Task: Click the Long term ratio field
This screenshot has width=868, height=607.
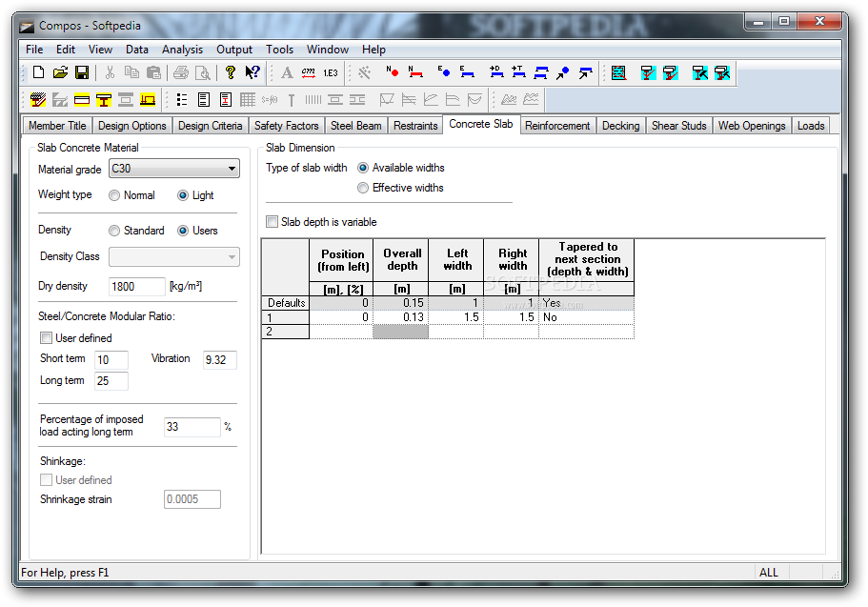Action: pos(111,381)
